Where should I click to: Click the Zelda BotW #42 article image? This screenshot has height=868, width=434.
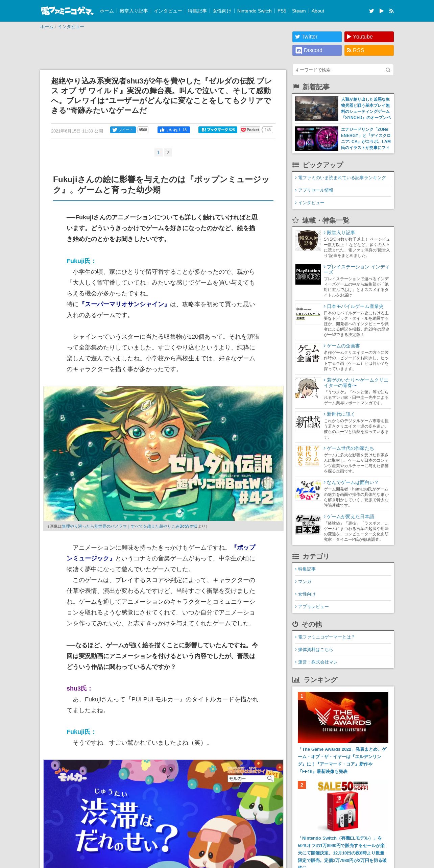163,453
